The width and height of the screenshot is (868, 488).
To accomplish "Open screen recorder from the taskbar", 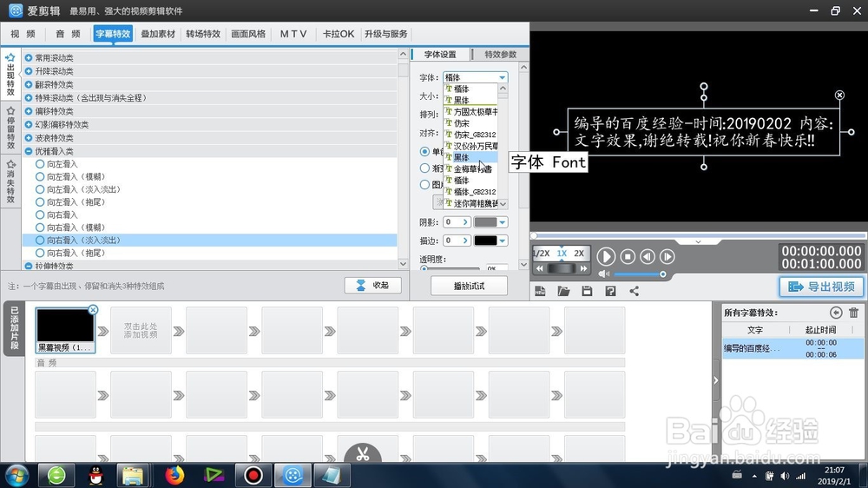I will click(253, 475).
